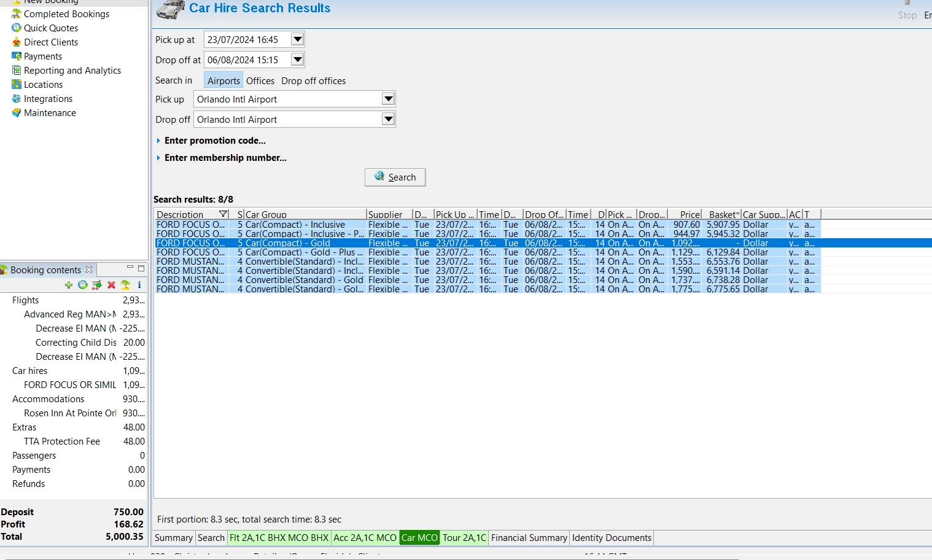Screen dimensions: 932x560
Task: Switch to the Summary tab
Action: pyautogui.click(x=174, y=538)
